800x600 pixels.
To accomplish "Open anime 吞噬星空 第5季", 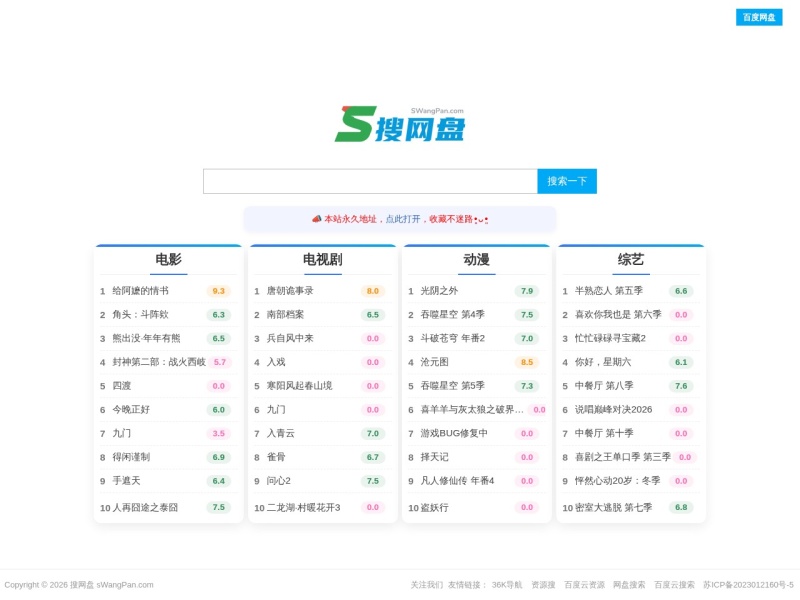I will coord(453,386).
